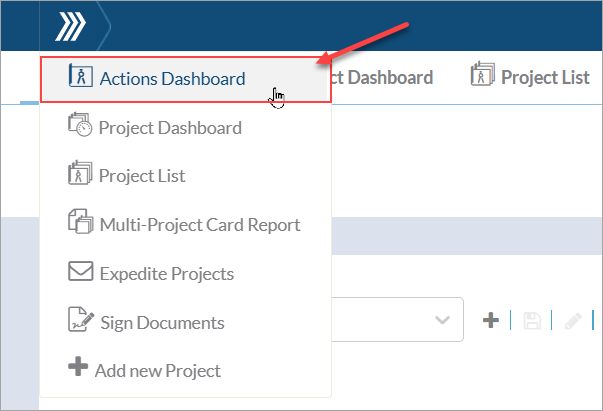The height and width of the screenshot is (411, 603).
Task: Click the plus icon beside Add new Project
Action: tap(77, 370)
